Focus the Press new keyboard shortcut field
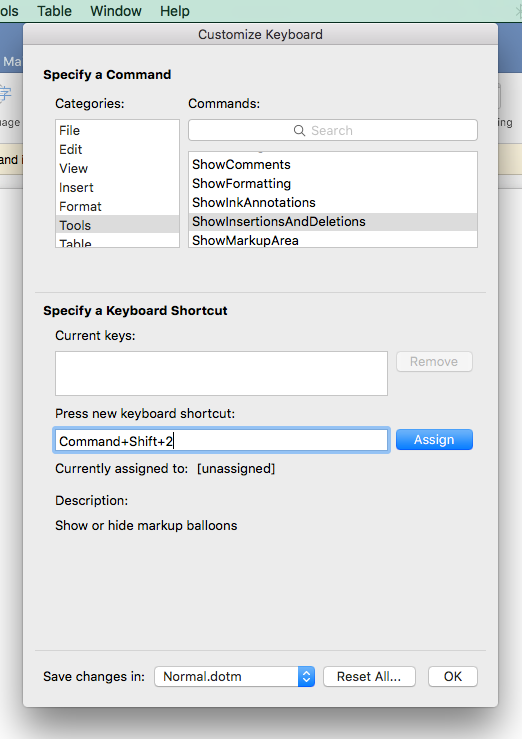The image size is (522, 739). [x=221, y=441]
